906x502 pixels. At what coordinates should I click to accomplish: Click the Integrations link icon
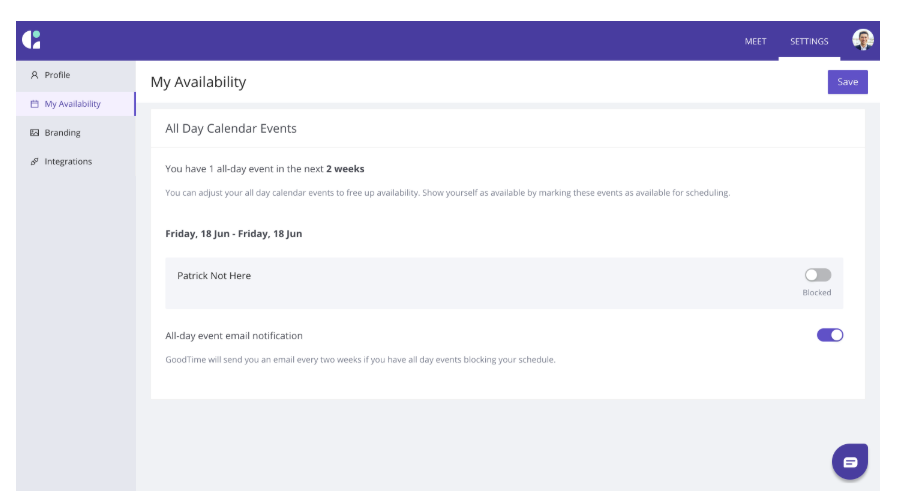pos(35,162)
